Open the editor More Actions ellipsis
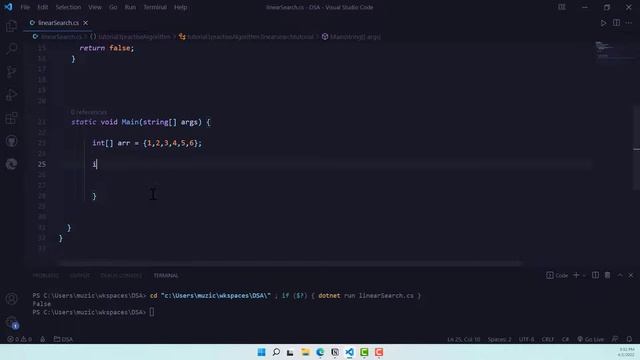The width and height of the screenshot is (640, 360). pyautogui.click(x=629, y=23)
